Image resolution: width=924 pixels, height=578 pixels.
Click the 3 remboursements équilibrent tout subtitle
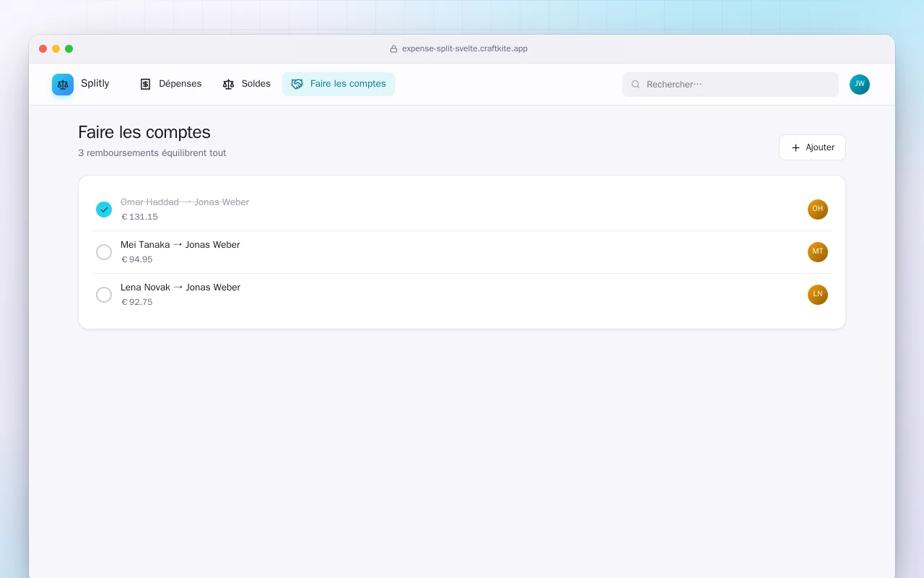pyautogui.click(x=152, y=153)
